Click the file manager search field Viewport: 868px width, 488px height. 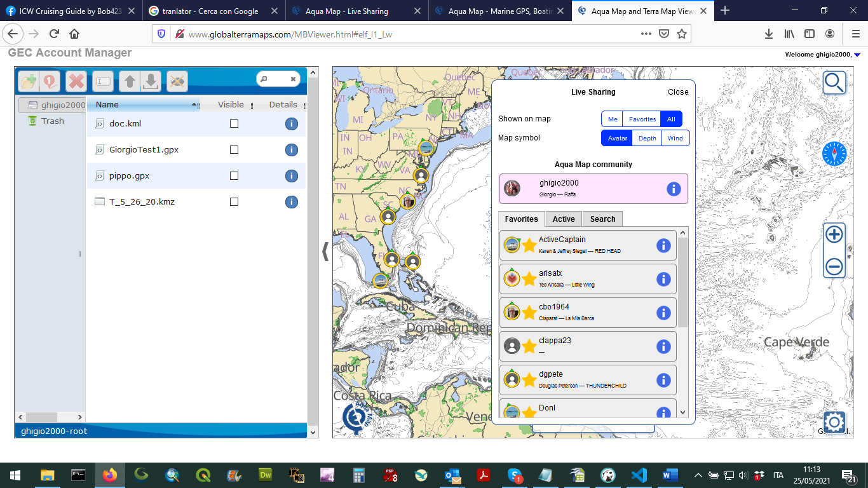(278, 79)
